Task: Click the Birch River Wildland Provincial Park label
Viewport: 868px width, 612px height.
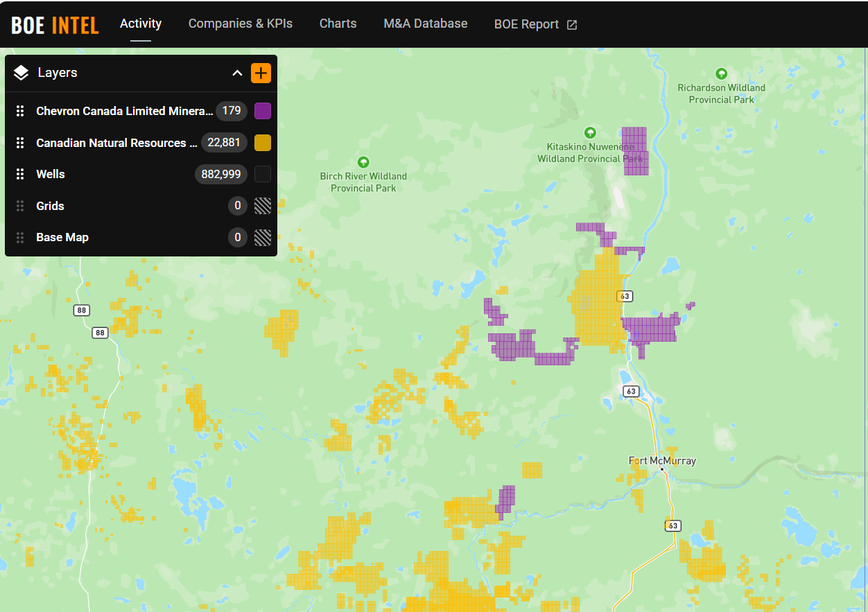Action: pos(363,182)
